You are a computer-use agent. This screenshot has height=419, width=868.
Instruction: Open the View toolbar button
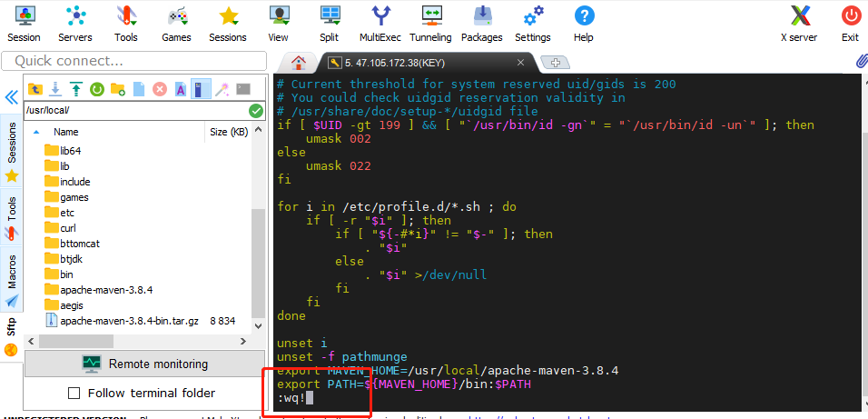click(x=279, y=24)
